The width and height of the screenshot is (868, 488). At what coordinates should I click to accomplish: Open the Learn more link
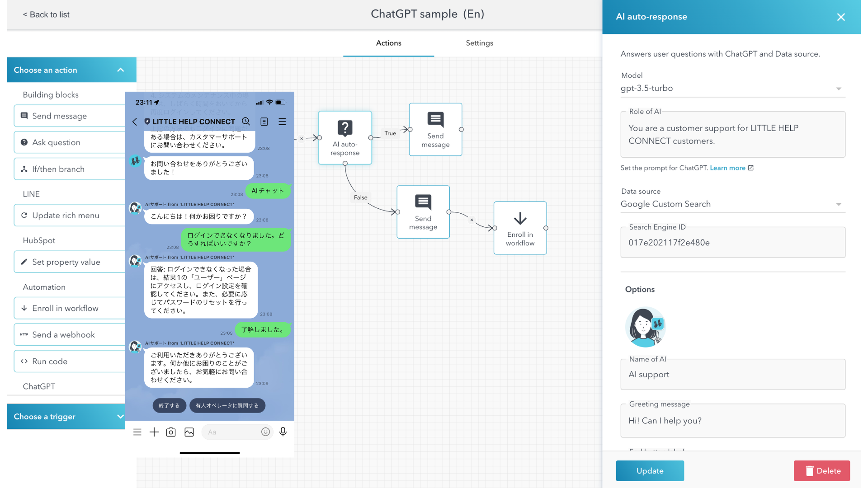[x=727, y=168]
